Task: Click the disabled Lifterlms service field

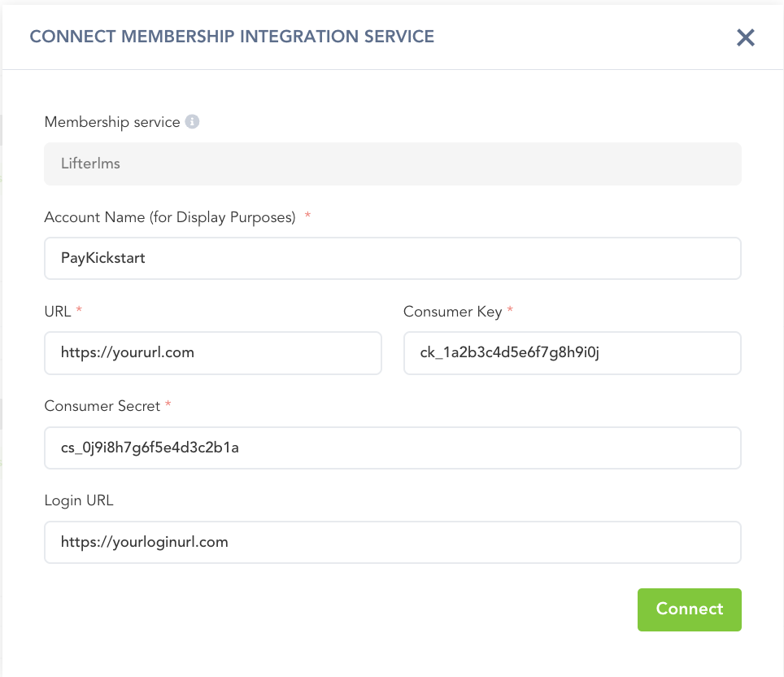Action: point(392,164)
